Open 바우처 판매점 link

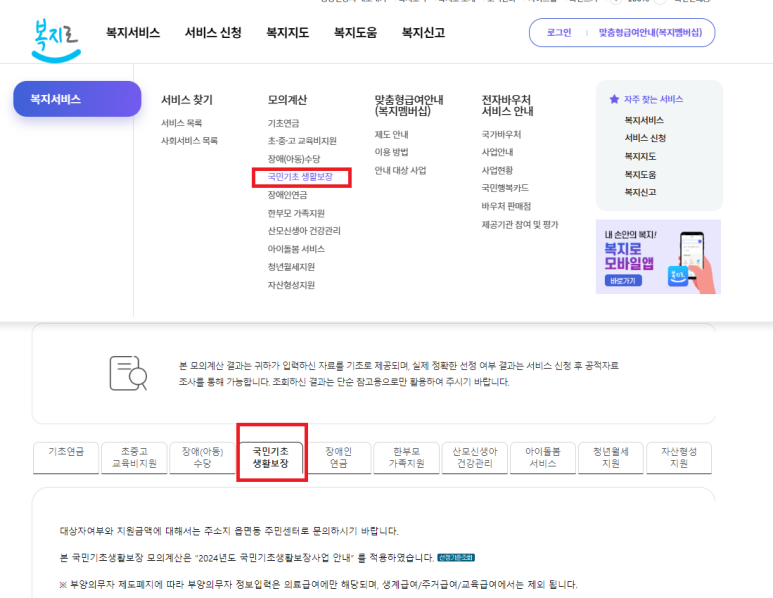506,206
